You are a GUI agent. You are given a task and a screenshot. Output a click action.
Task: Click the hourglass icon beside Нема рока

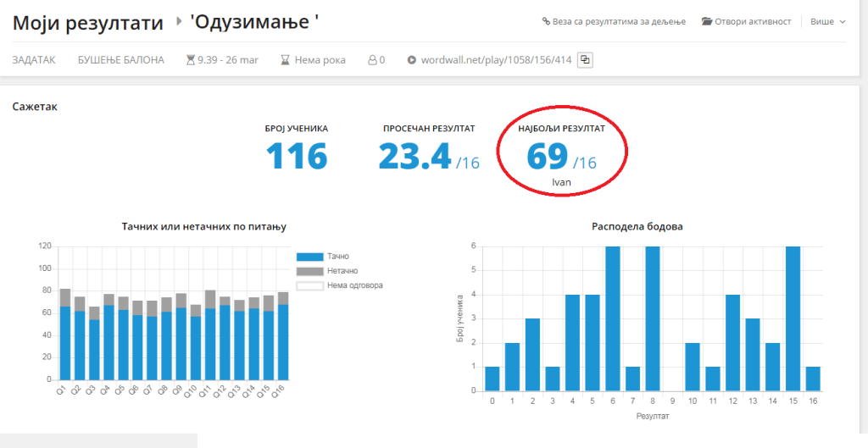pyautogui.click(x=285, y=60)
